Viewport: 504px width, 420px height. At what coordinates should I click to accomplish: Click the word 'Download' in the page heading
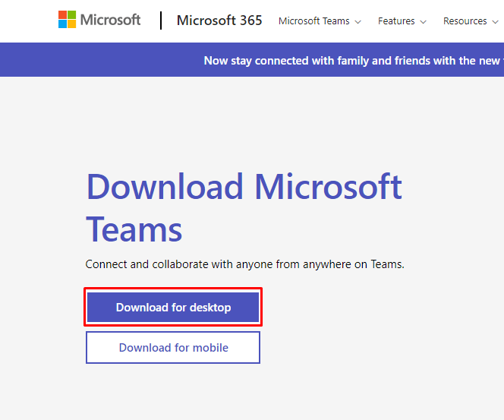click(x=165, y=187)
